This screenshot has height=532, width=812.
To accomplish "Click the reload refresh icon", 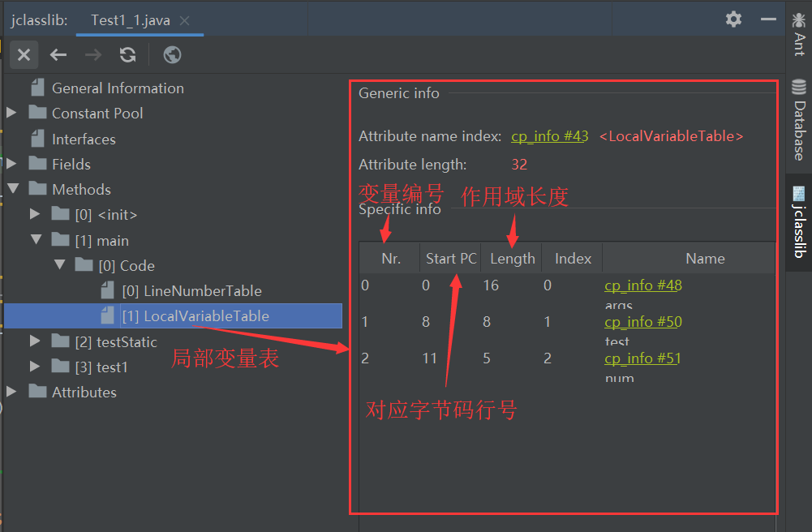I will click(x=127, y=55).
